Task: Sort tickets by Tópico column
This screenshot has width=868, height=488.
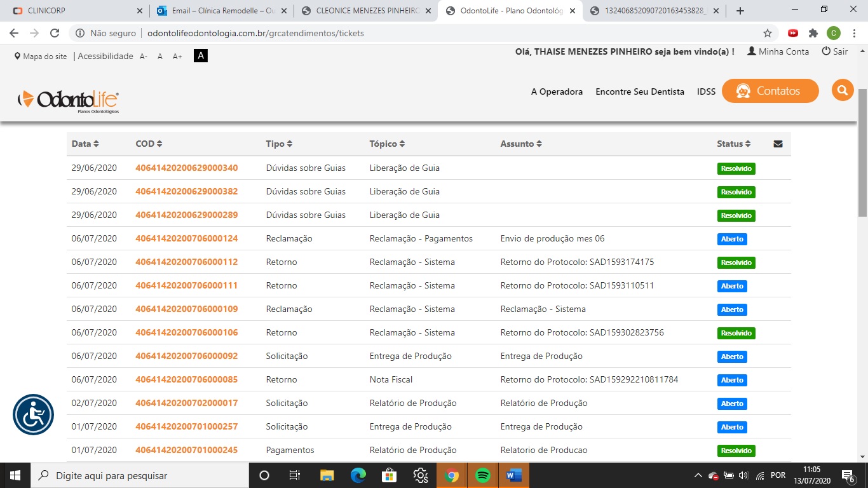Action: pyautogui.click(x=387, y=144)
